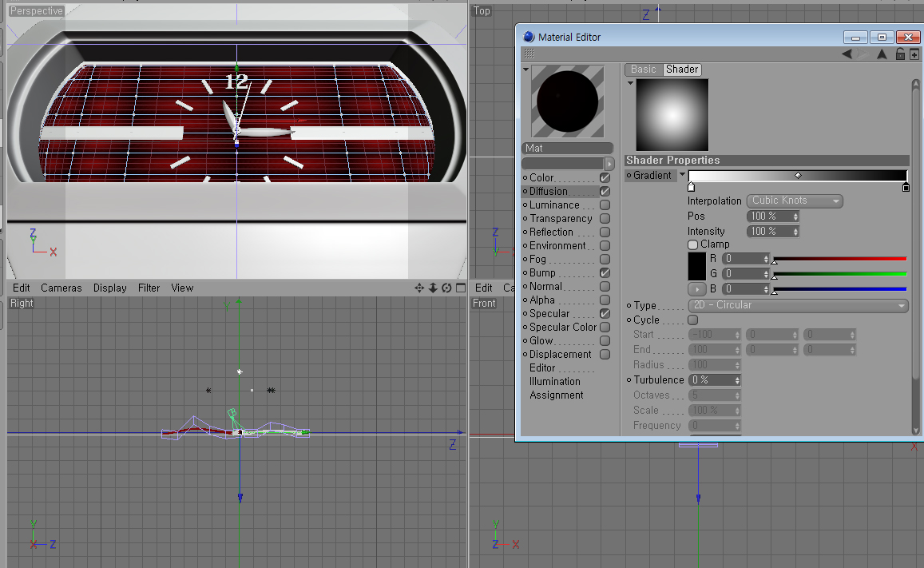Open the Type 2D - Circular dropdown
924x568 pixels.
798,305
